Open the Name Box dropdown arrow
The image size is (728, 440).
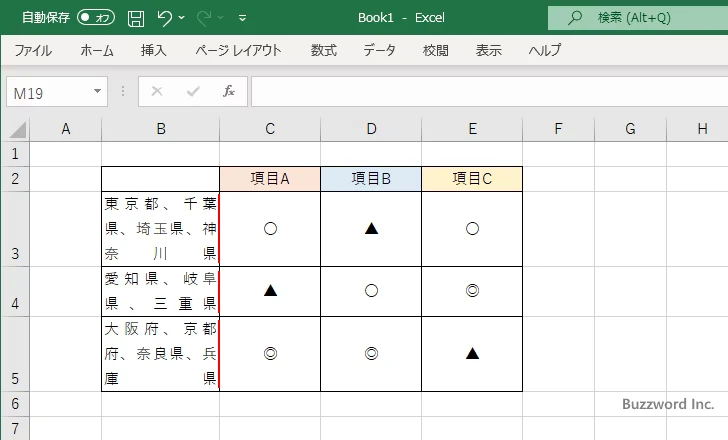(97, 91)
